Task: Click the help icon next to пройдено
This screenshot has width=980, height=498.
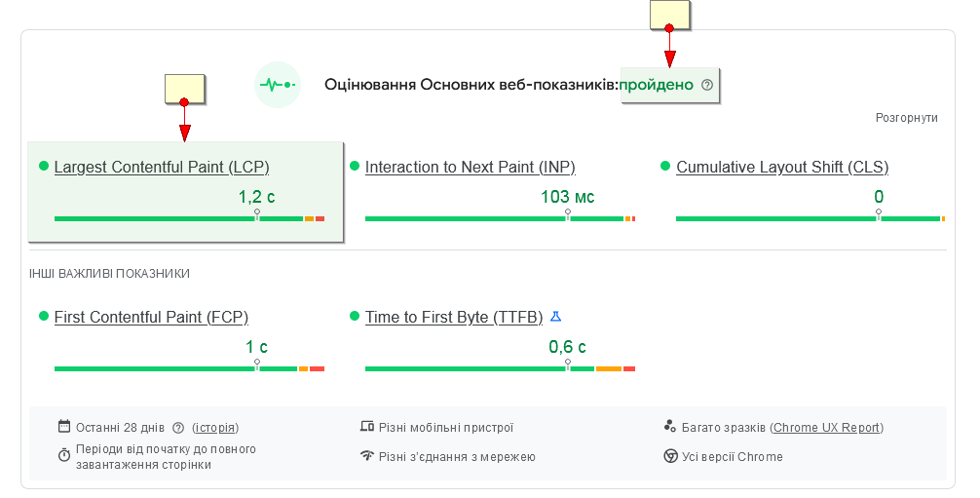Action: 707,85
